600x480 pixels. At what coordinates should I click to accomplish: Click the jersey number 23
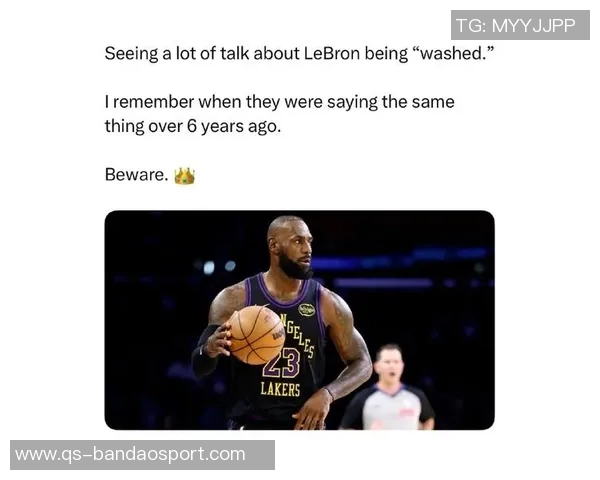pyautogui.click(x=282, y=363)
